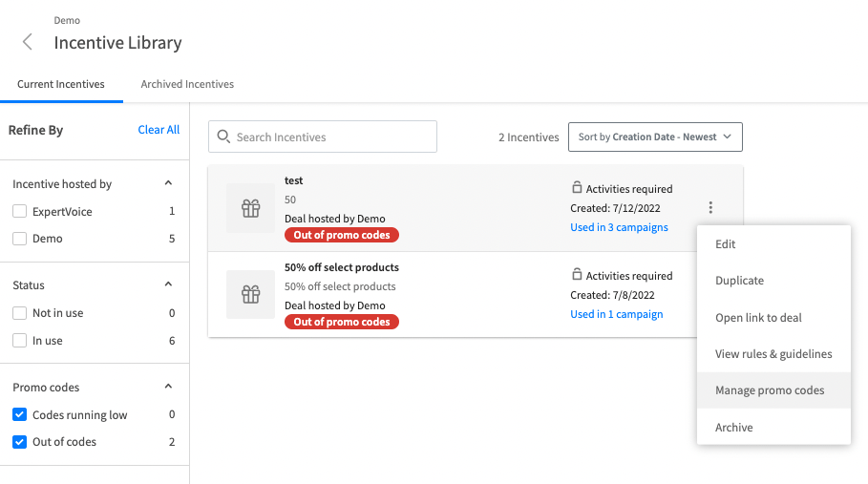The image size is (868, 484).
Task: Uncheck the Codes running low filter
Action: 19,415
